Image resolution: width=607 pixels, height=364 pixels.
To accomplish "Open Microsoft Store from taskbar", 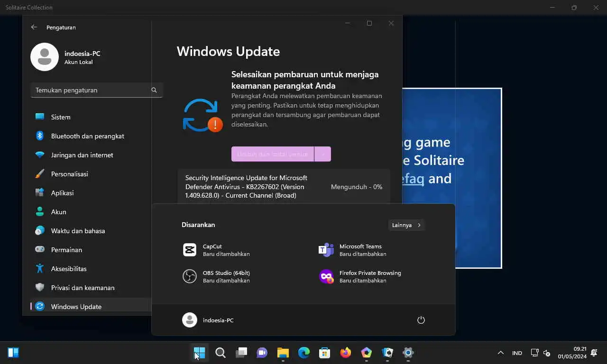I will (x=325, y=353).
